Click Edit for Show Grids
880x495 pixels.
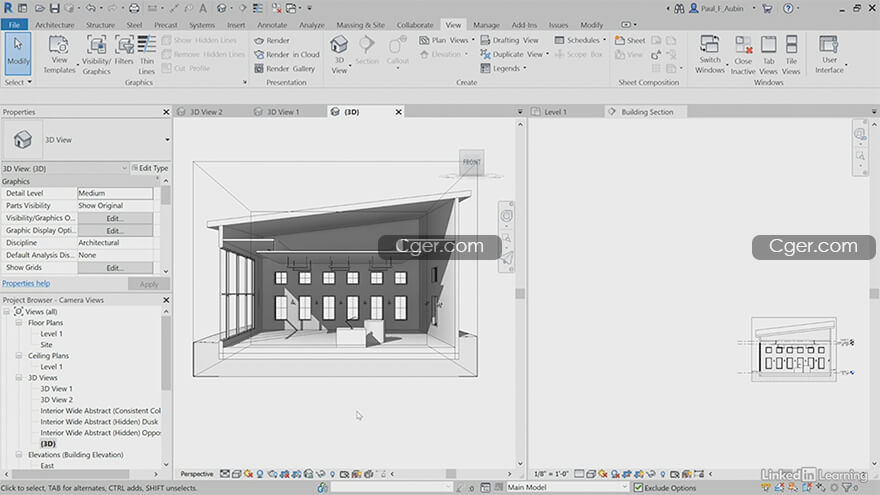[115, 268]
